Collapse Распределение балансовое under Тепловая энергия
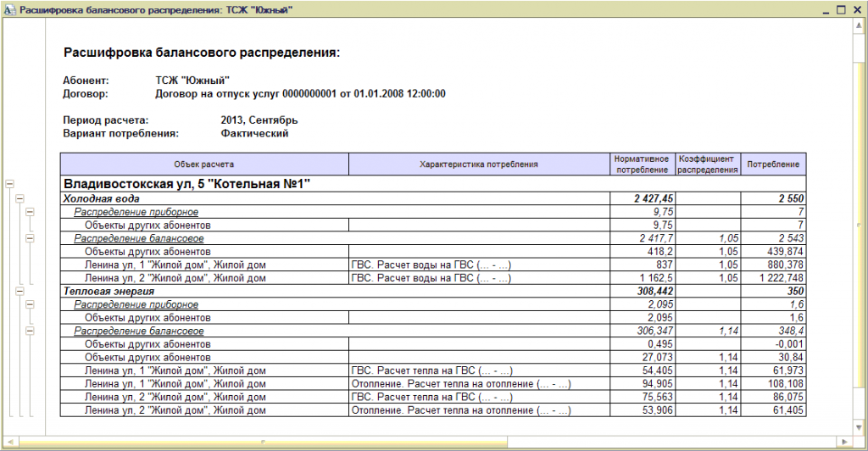 [x=30, y=331]
